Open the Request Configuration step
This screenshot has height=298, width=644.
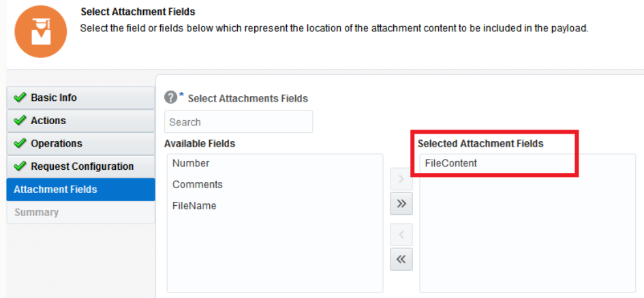coord(82,166)
